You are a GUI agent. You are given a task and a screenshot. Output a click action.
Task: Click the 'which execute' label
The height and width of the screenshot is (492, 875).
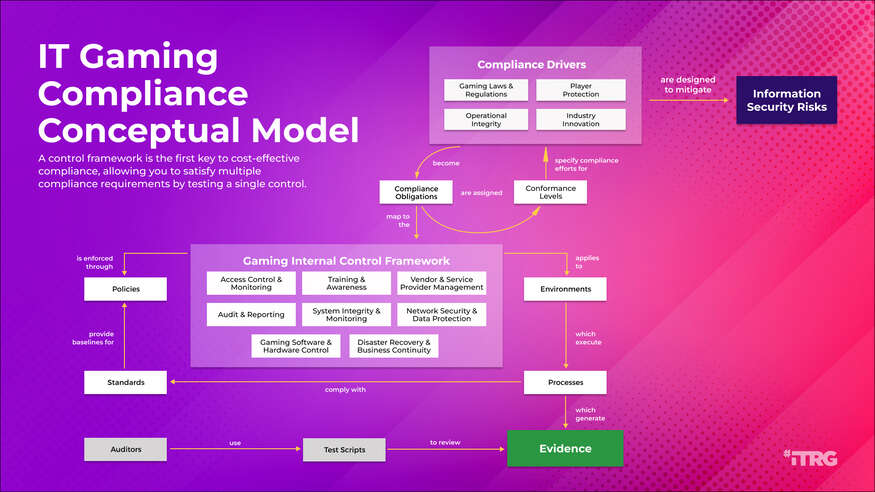pos(588,338)
